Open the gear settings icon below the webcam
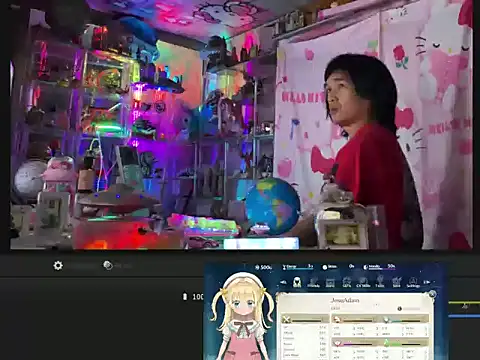The image size is (480, 360). (x=58, y=266)
